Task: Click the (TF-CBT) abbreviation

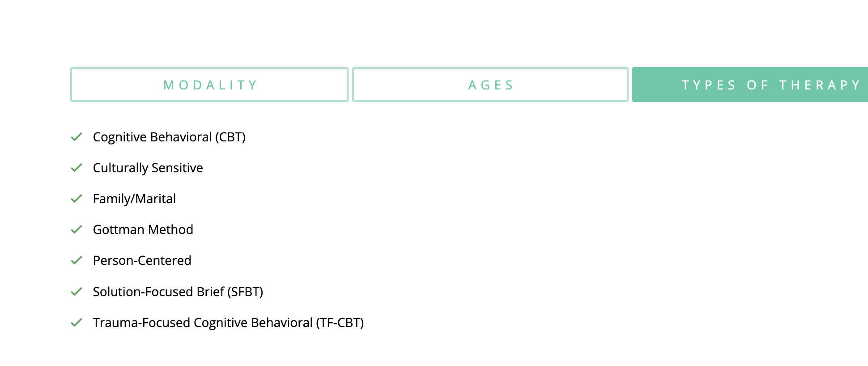Action: (x=340, y=323)
